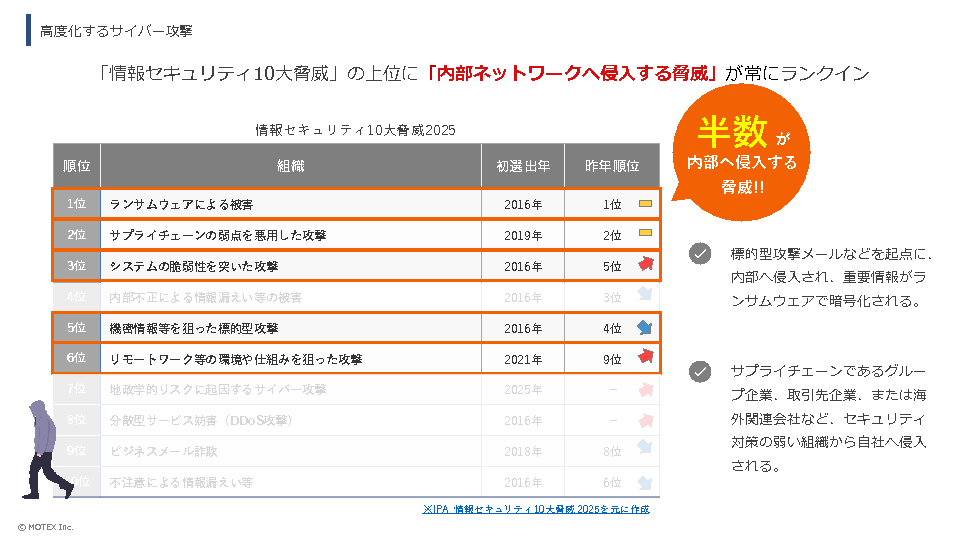Click the 機密情報等を狙った標的型攻撃 row text

[x=194, y=328]
